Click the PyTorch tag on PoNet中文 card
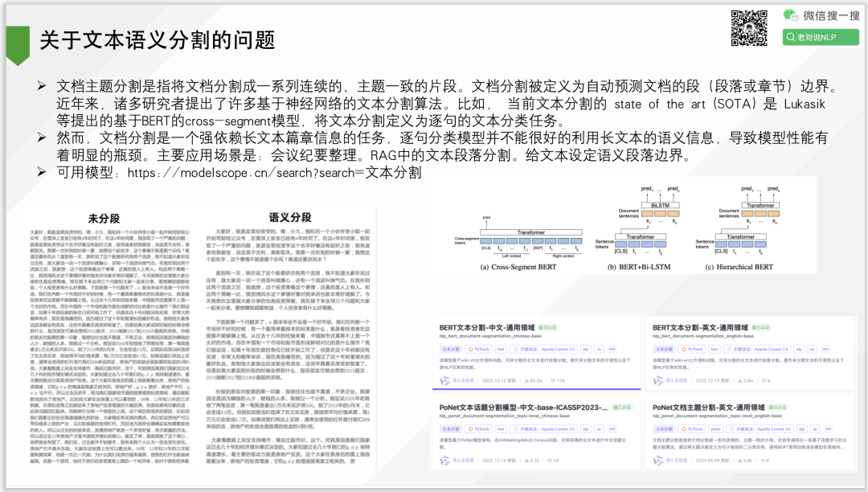The height and width of the screenshot is (492, 868). coord(478,429)
